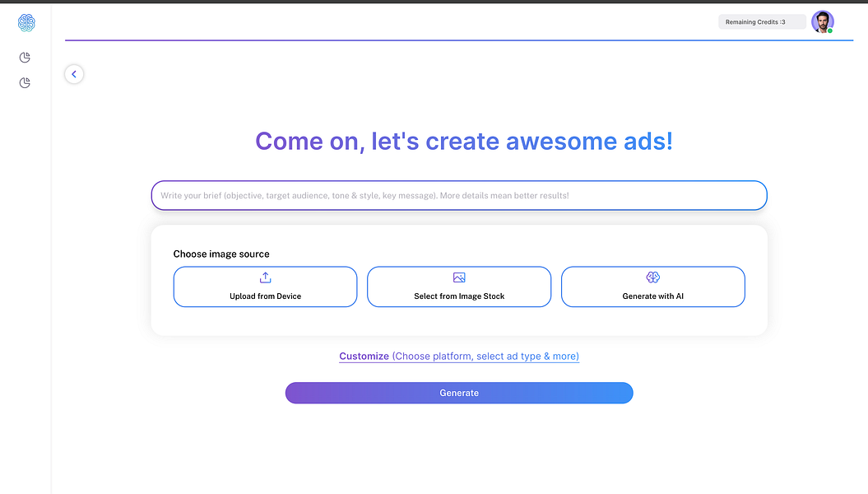The width and height of the screenshot is (868, 494).
Task: Collapse the page with the circular back chevron
Action: (74, 73)
